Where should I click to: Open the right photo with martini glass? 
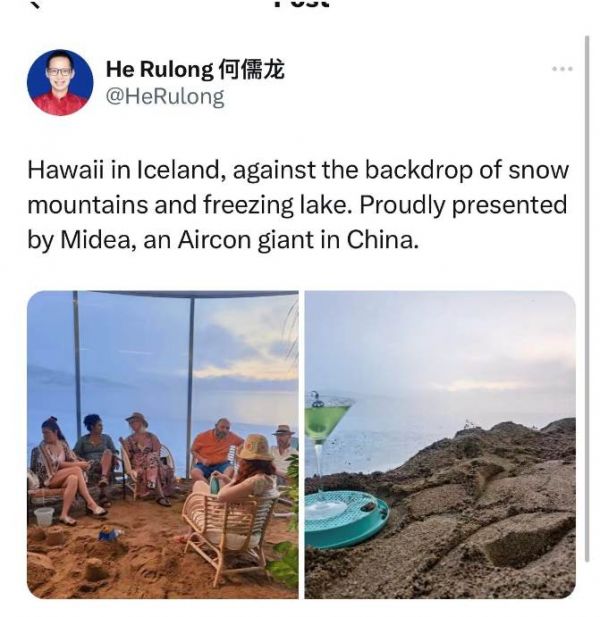point(440,445)
